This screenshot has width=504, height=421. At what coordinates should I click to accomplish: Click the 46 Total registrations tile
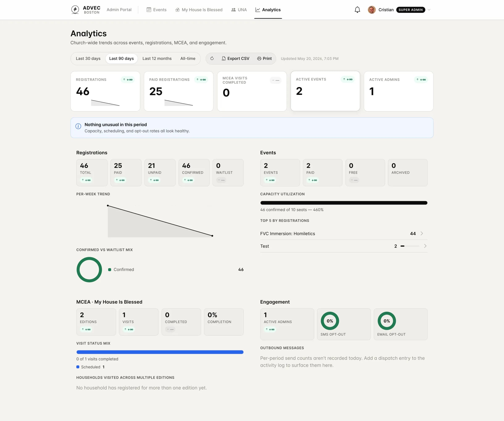click(92, 172)
